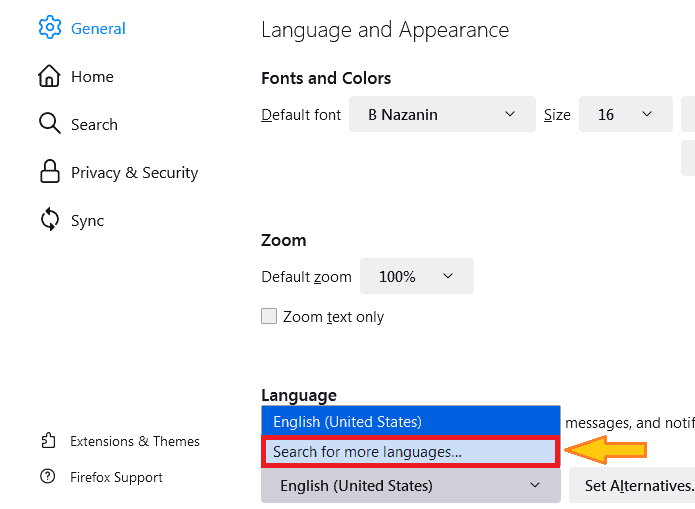Click the Extensions & Themes puzzle icon
This screenshot has width=695, height=509.
pos(48,441)
